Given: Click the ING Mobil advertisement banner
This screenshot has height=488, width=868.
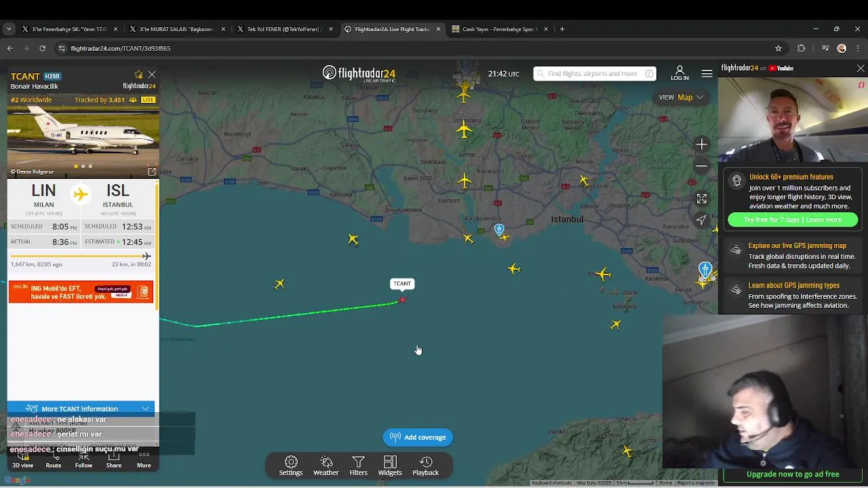Looking at the screenshot, I should 81,291.
